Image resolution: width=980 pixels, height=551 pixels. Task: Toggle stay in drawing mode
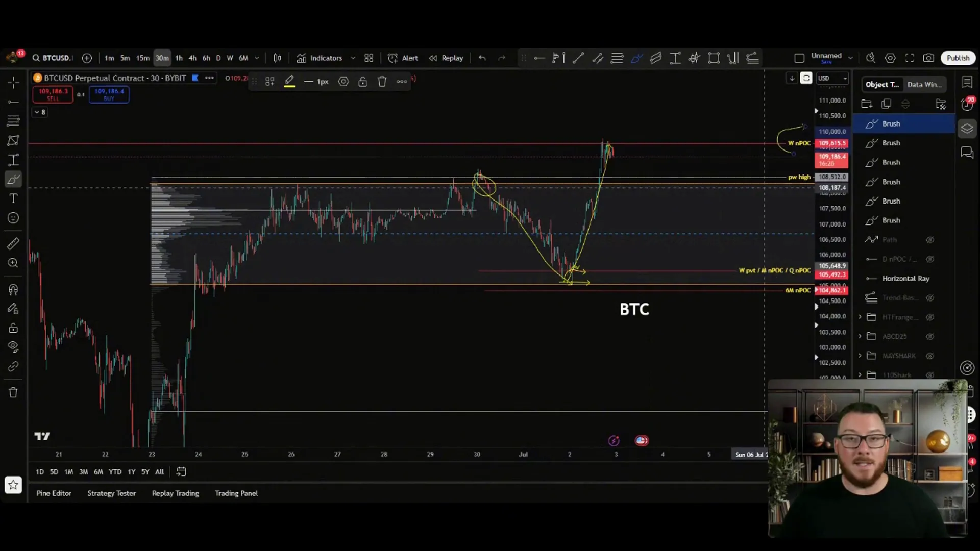pyautogui.click(x=13, y=309)
